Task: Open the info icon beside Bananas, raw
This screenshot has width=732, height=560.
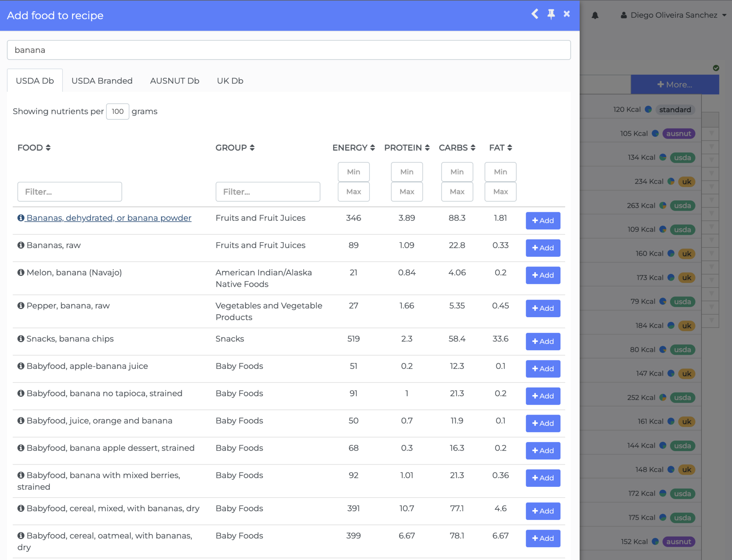Action: tap(20, 245)
